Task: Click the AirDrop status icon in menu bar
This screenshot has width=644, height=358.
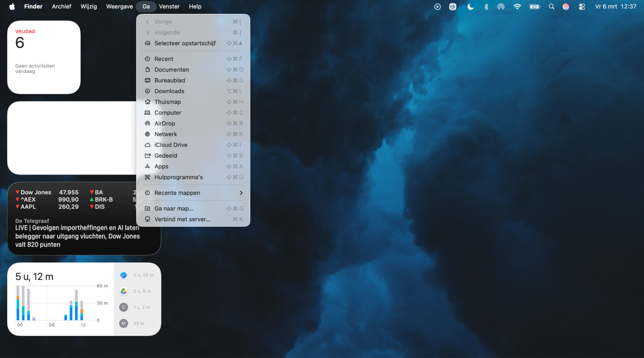Action: (x=501, y=6)
